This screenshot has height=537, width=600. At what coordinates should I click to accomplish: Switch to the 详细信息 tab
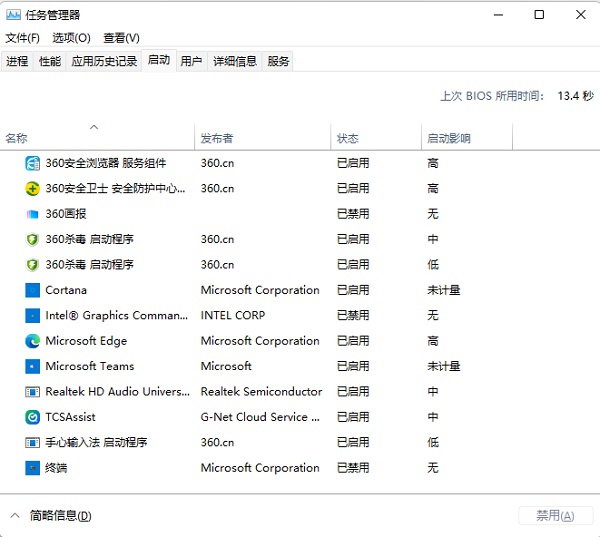point(233,61)
